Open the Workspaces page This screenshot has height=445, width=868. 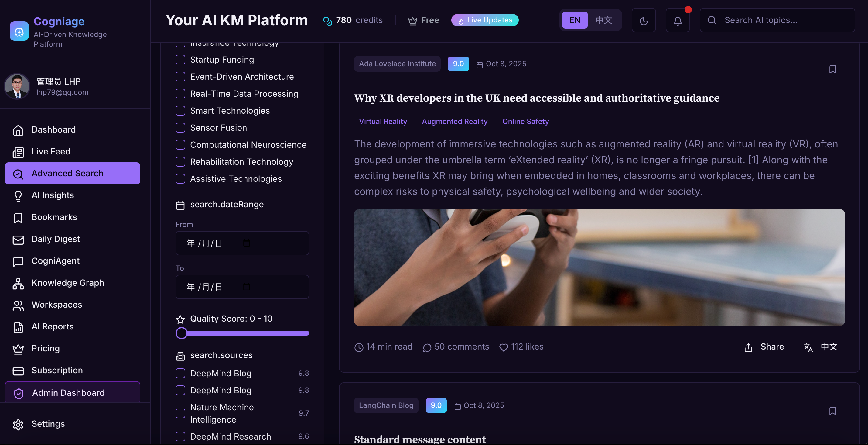coord(73,305)
